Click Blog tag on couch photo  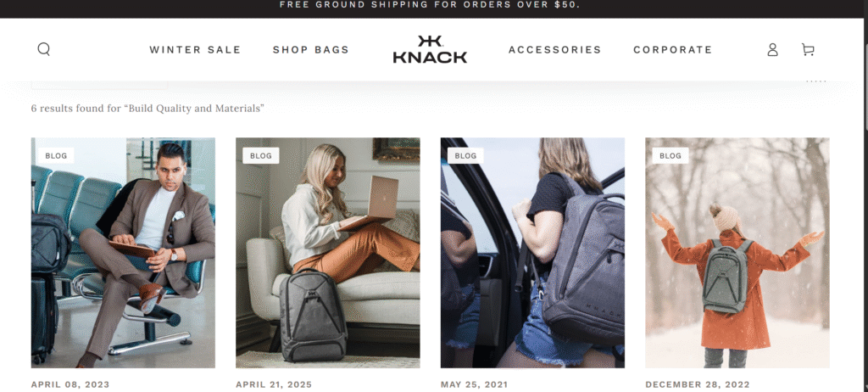(261, 156)
